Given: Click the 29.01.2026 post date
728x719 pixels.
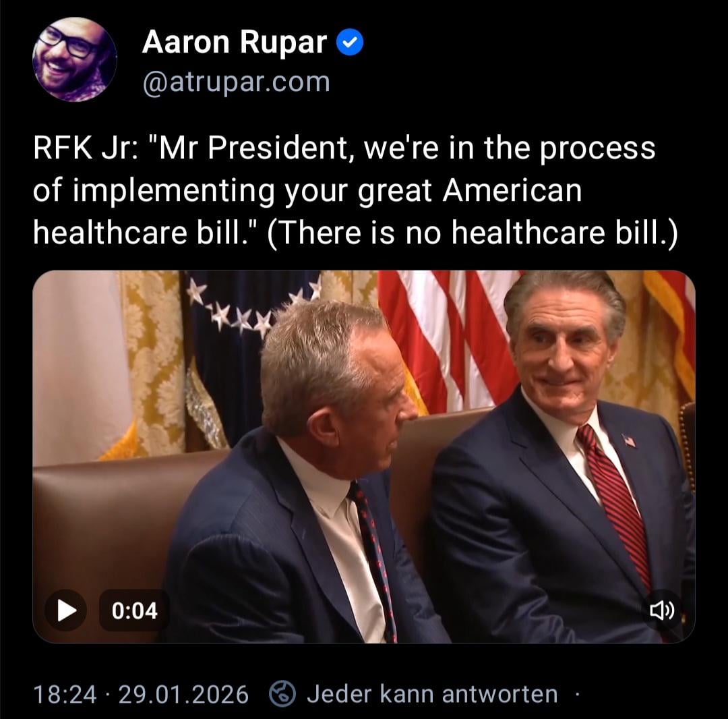Looking at the screenshot, I should coord(183,695).
